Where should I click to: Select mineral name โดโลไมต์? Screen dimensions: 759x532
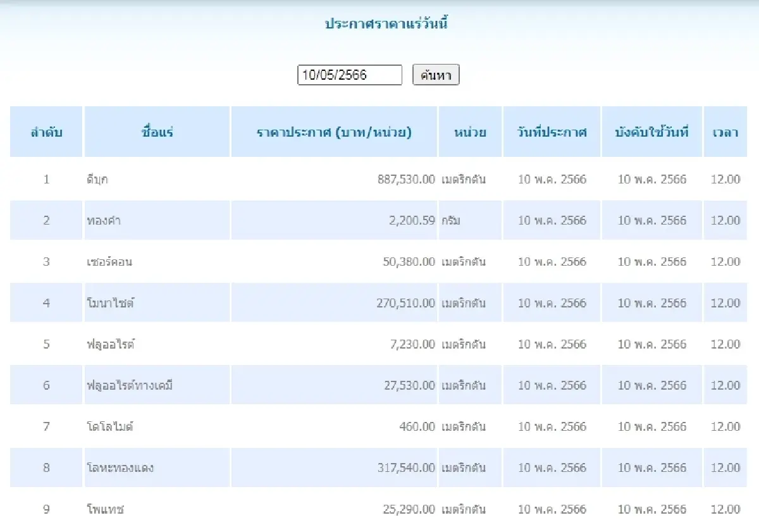click(110, 426)
